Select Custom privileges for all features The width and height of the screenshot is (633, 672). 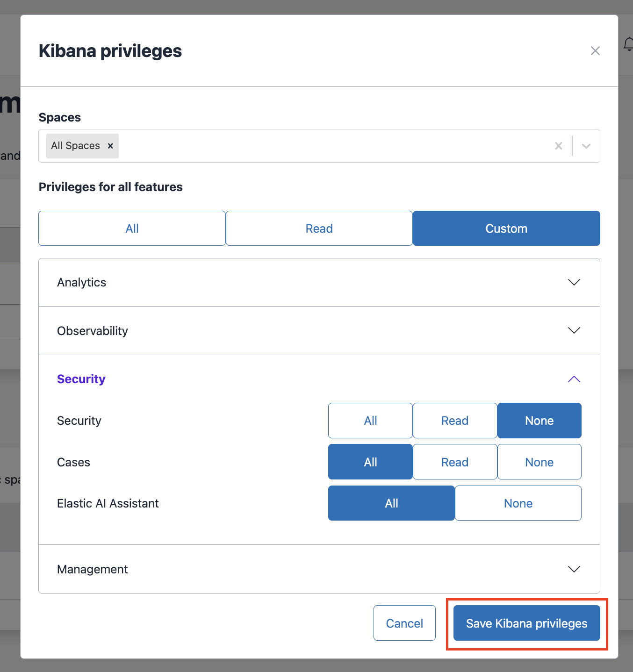[506, 229]
